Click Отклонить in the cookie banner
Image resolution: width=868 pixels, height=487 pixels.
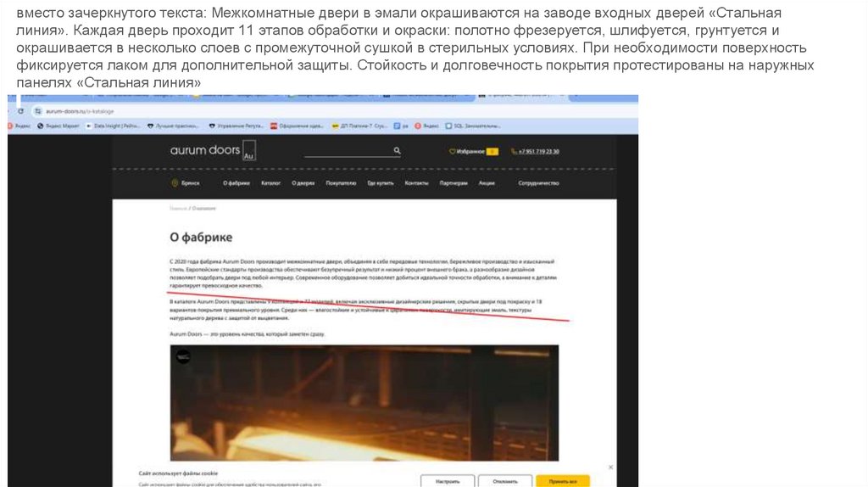coord(505,481)
